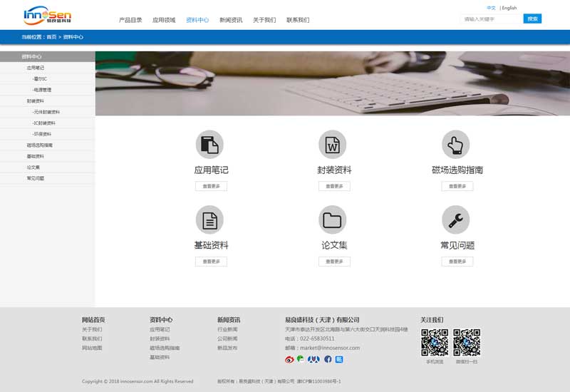Click the 常见问题 wrench icon

click(456, 220)
